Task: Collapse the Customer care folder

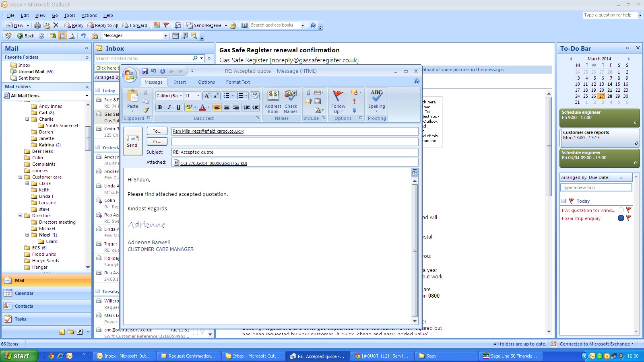Action: (x=20, y=177)
